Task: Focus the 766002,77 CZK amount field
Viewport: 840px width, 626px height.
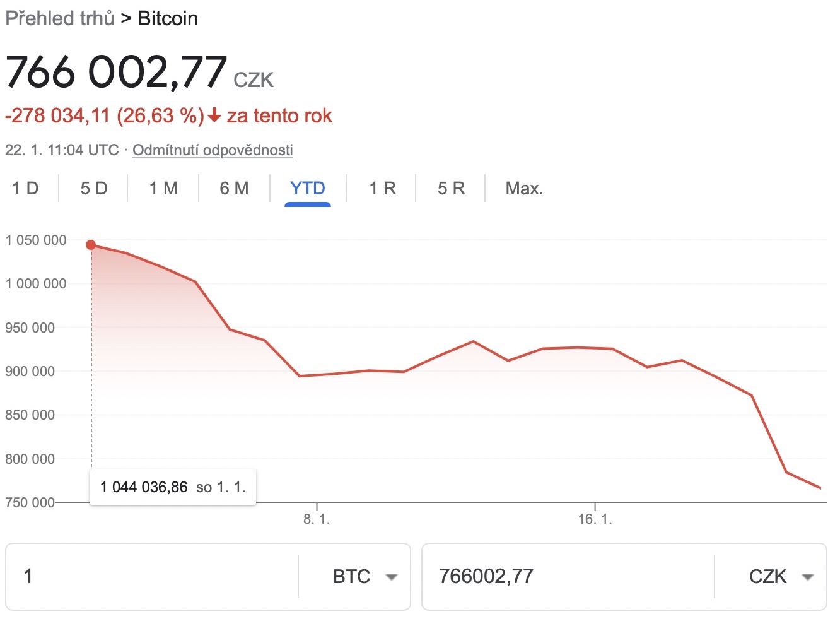Action: point(568,576)
